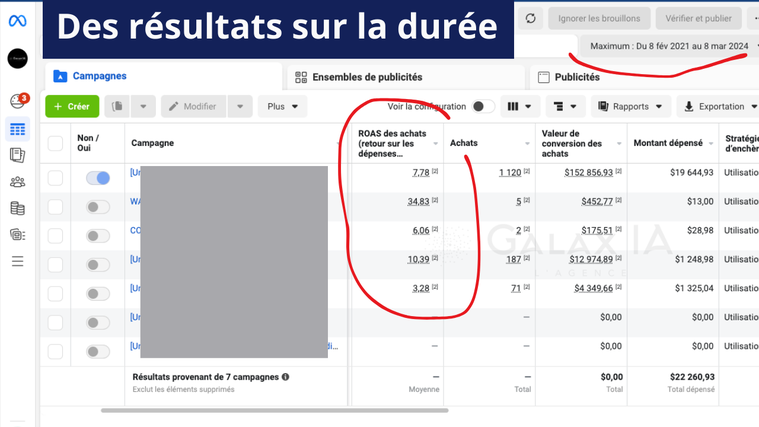This screenshot has height=427, width=759.
Task: Open the Audiences people icon in sidebar
Action: coord(17,181)
